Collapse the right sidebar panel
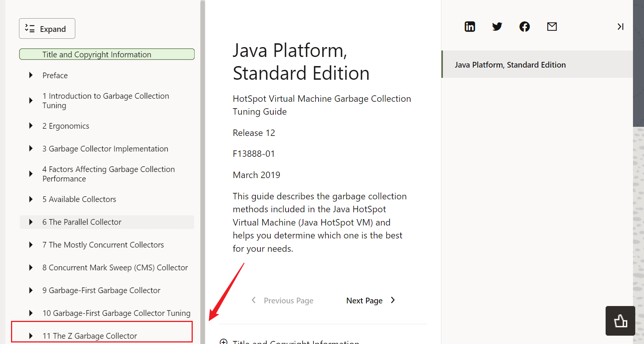This screenshot has height=344, width=644. click(x=620, y=27)
